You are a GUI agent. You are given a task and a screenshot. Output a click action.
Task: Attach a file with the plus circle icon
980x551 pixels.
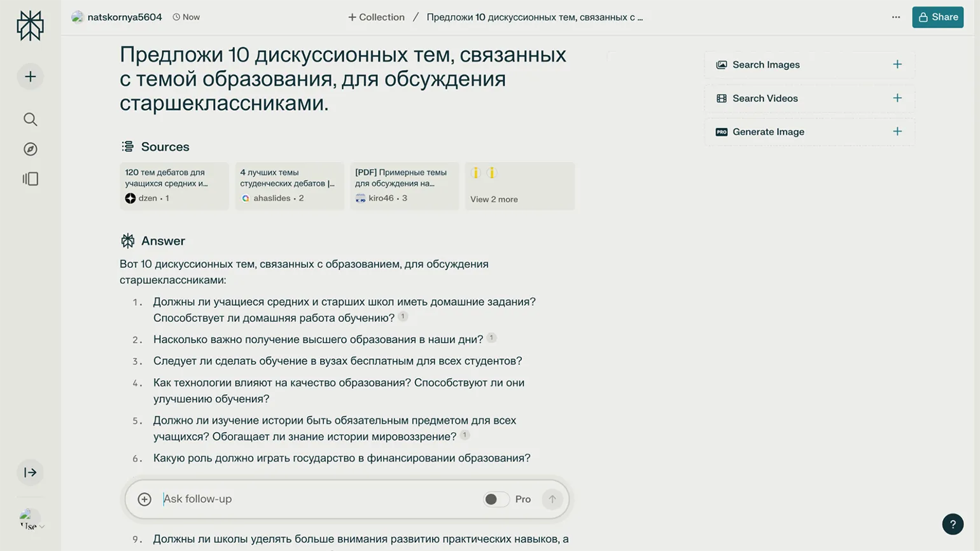click(x=144, y=499)
